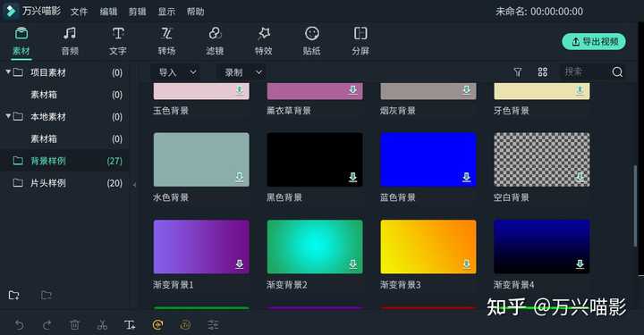Image resolution: width=644 pixels, height=335 pixels.
Task: Click the delete folder icon
Action: point(46,295)
